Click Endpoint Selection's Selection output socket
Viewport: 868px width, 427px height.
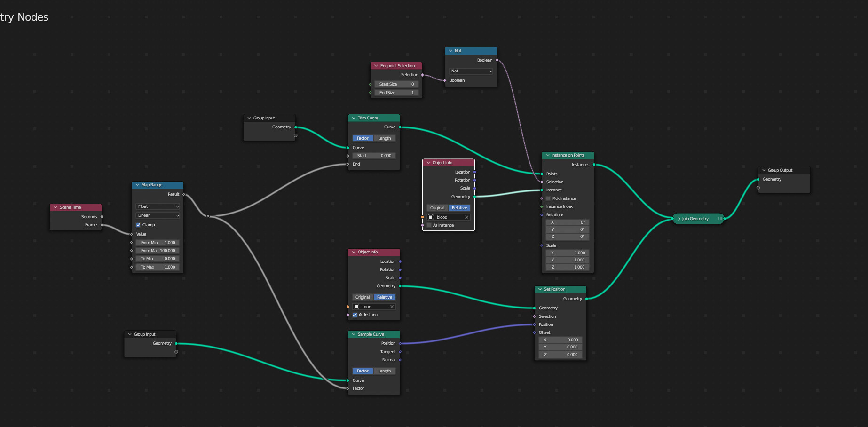pyautogui.click(x=422, y=75)
